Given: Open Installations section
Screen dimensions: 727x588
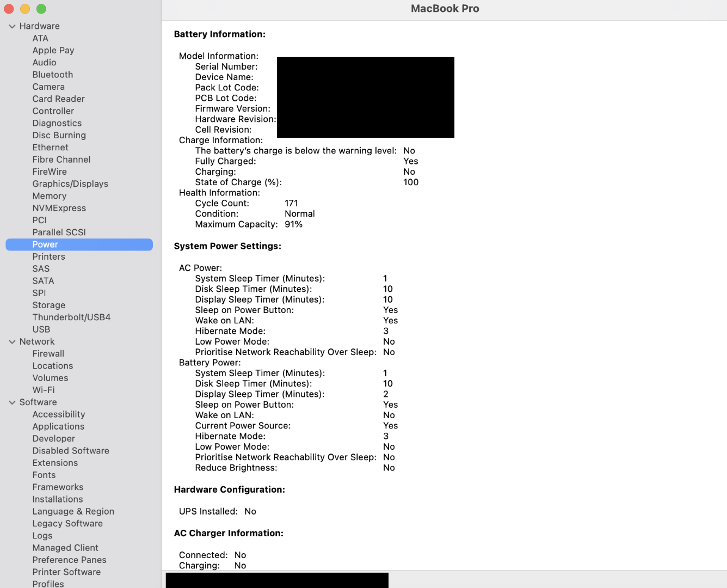Looking at the screenshot, I should (x=58, y=499).
